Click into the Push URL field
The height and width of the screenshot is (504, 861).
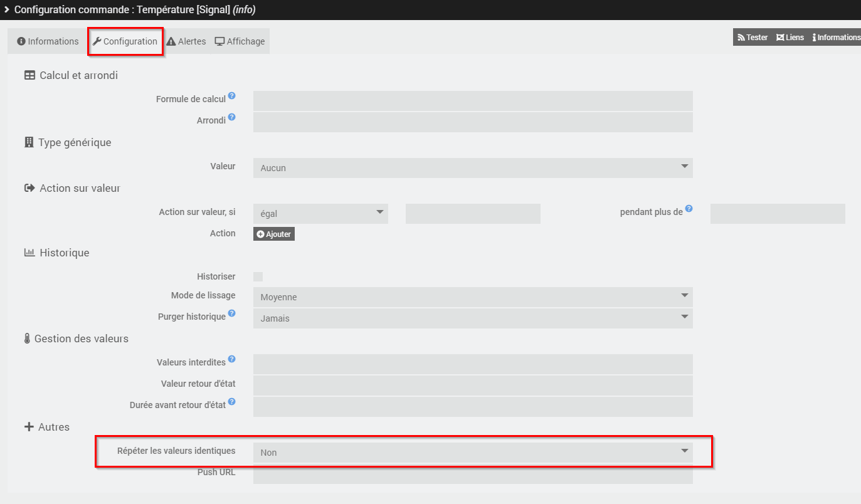[473, 473]
